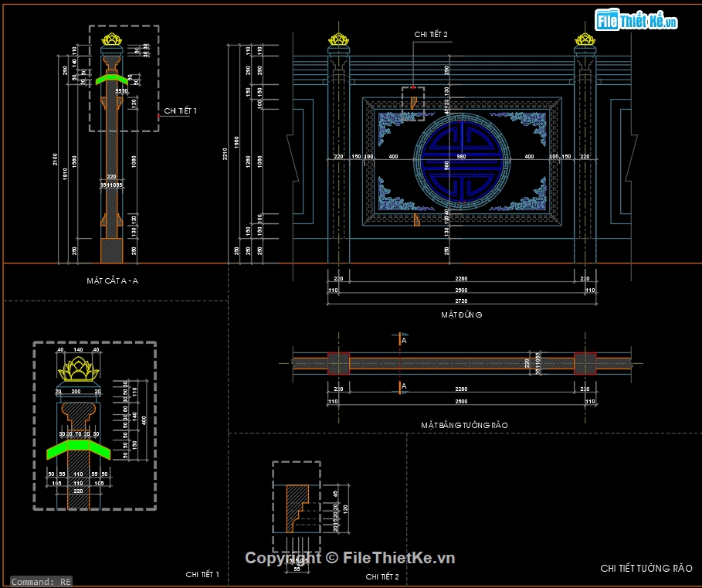Select the "CHI TIẾT 2" callout above the elevation
This screenshot has height=588, width=702.
pyautogui.click(x=431, y=34)
